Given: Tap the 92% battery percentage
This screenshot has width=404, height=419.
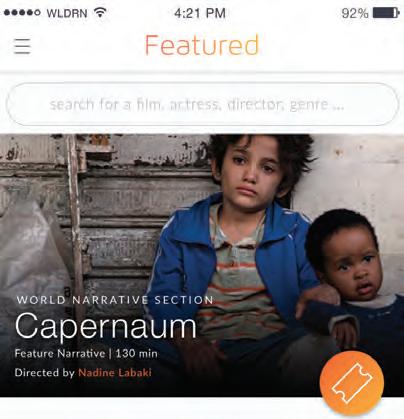Looking at the screenshot, I should coord(355,13).
